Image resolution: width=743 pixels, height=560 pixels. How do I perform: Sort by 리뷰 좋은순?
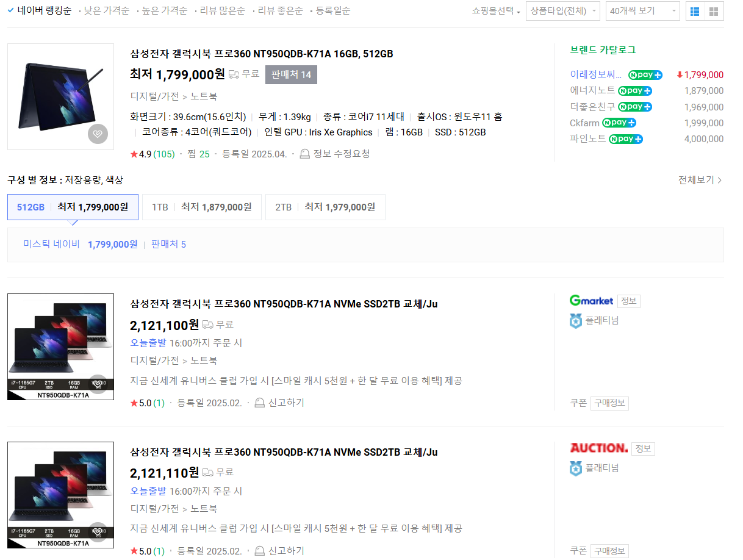point(281,10)
